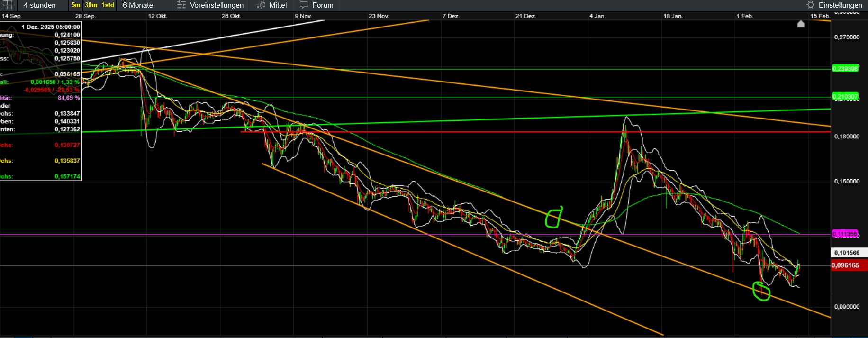Select the green 0,239398 price level label
The width and height of the screenshot is (868, 338).
[x=845, y=69]
